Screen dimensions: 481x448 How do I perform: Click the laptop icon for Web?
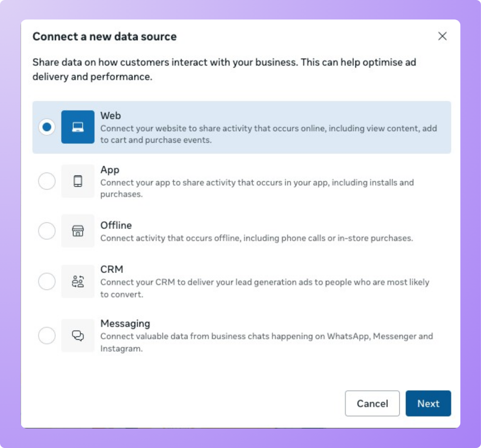pos(78,127)
